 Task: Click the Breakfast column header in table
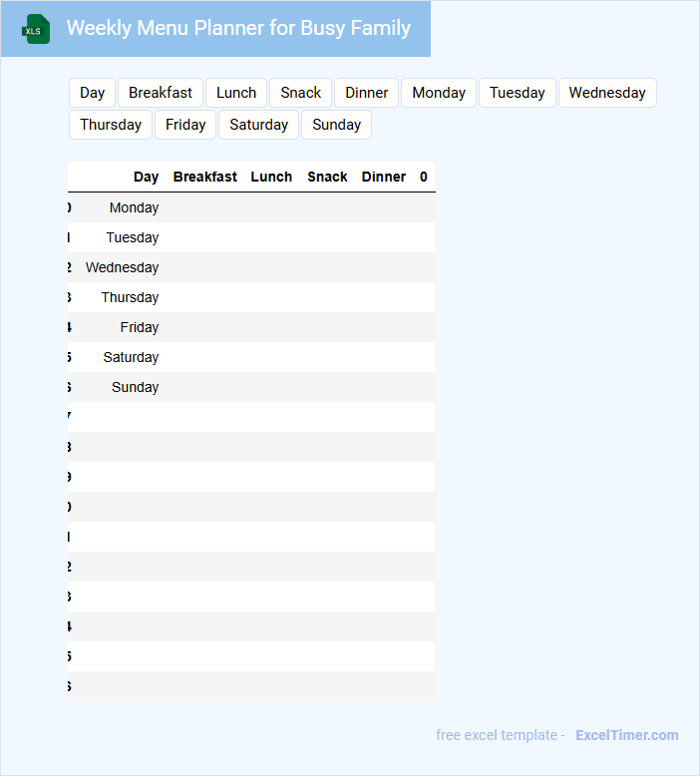(x=204, y=177)
